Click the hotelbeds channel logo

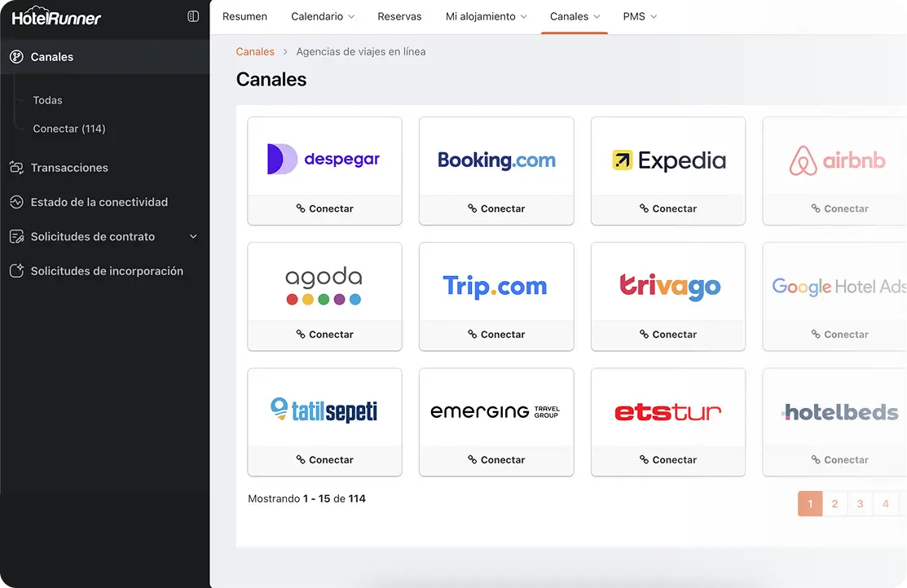point(839,411)
